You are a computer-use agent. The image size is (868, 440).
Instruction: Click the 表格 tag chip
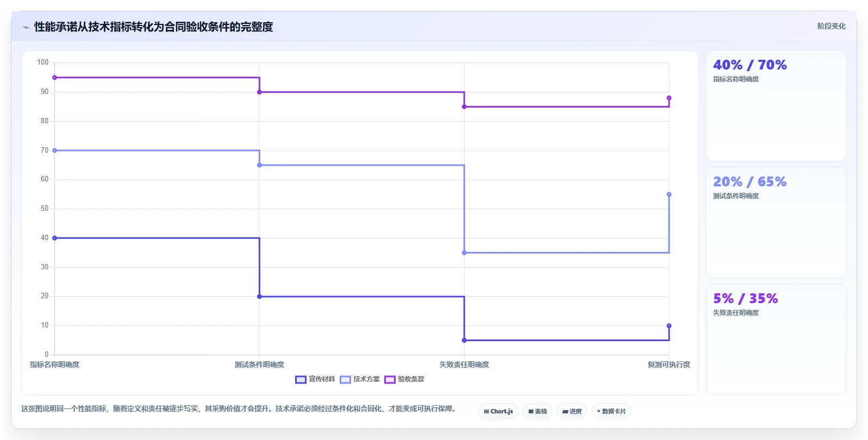[538, 411]
